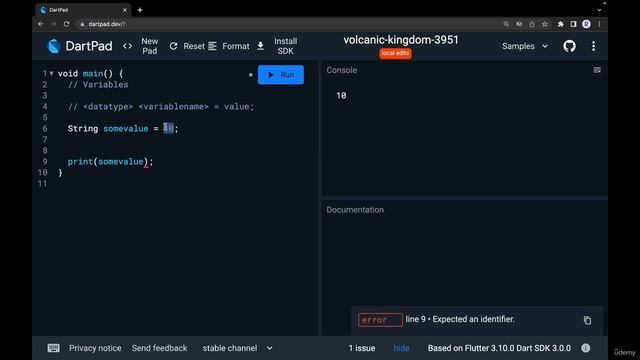Viewport: 640px width, 360px height.
Task: Click the DartPad logo
Action: click(80, 46)
